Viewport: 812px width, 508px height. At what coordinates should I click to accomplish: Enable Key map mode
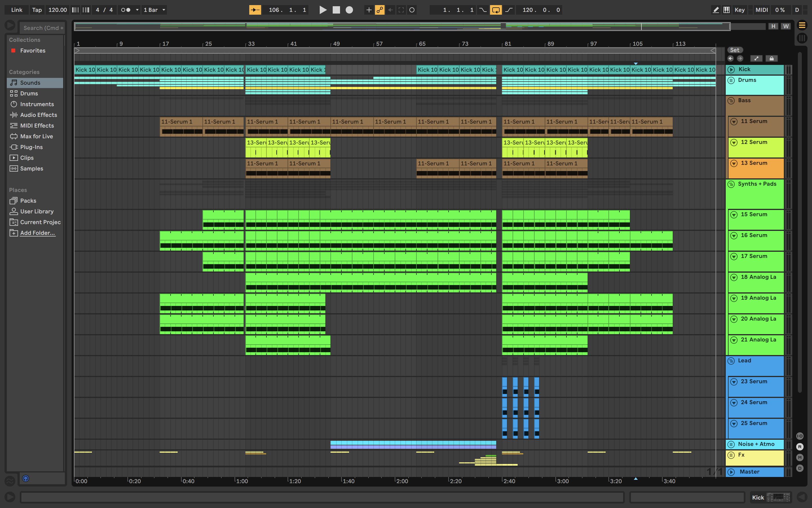point(740,10)
